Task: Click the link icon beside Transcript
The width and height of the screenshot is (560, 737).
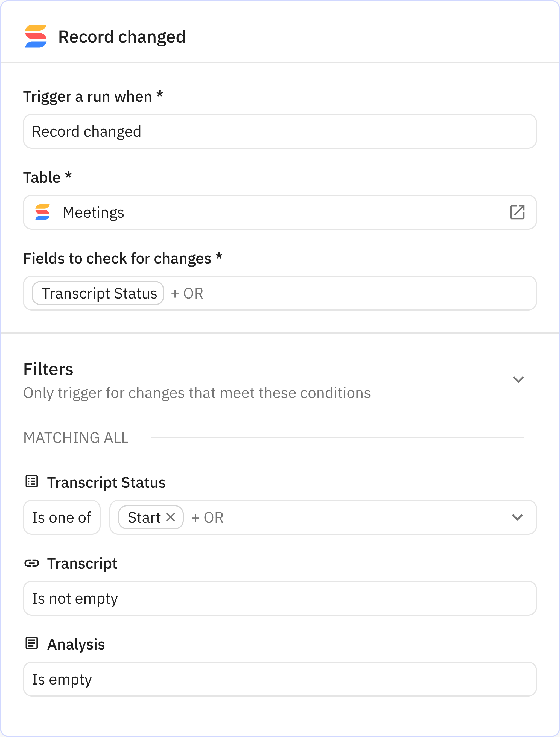Action: point(31,564)
